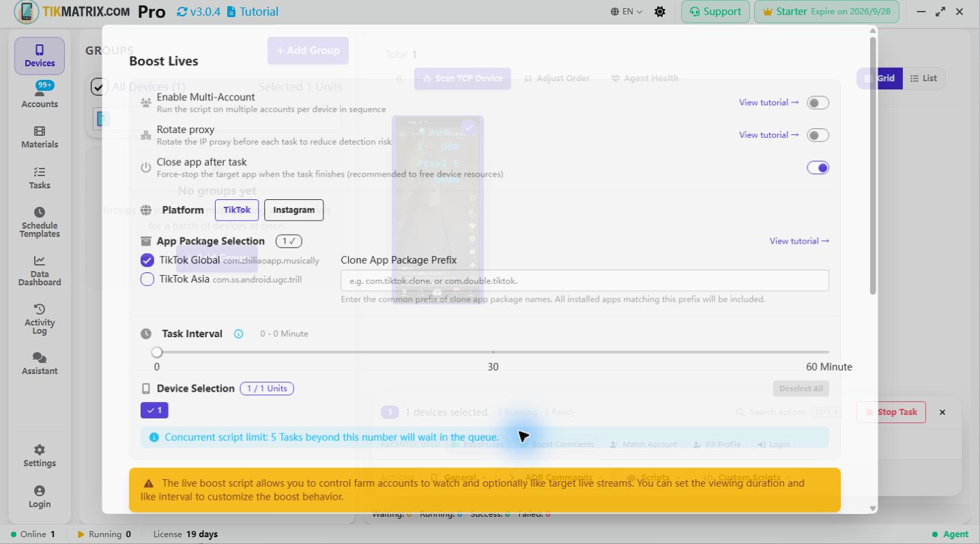Image resolution: width=980 pixels, height=544 pixels.
Task: Click the Task Interval slider handle
Action: click(157, 352)
